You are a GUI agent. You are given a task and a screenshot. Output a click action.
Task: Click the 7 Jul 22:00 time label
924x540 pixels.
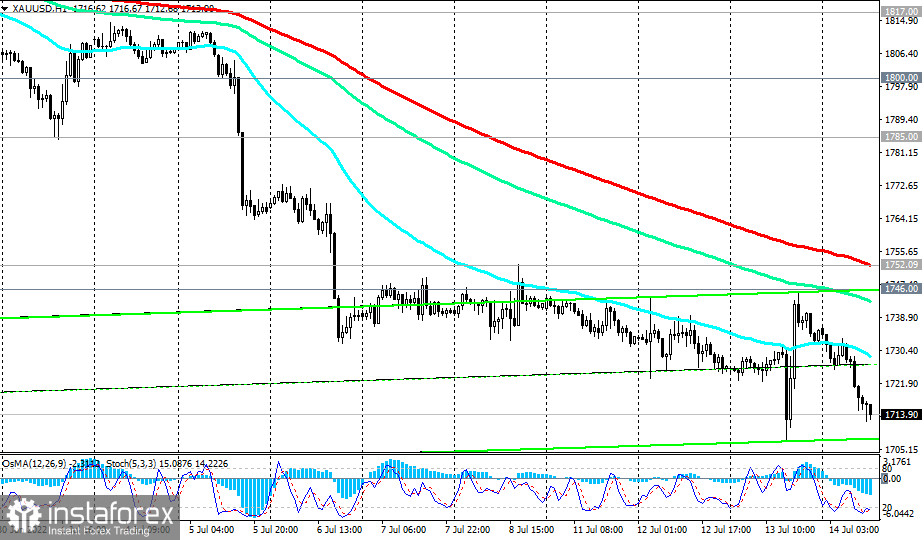click(468, 530)
